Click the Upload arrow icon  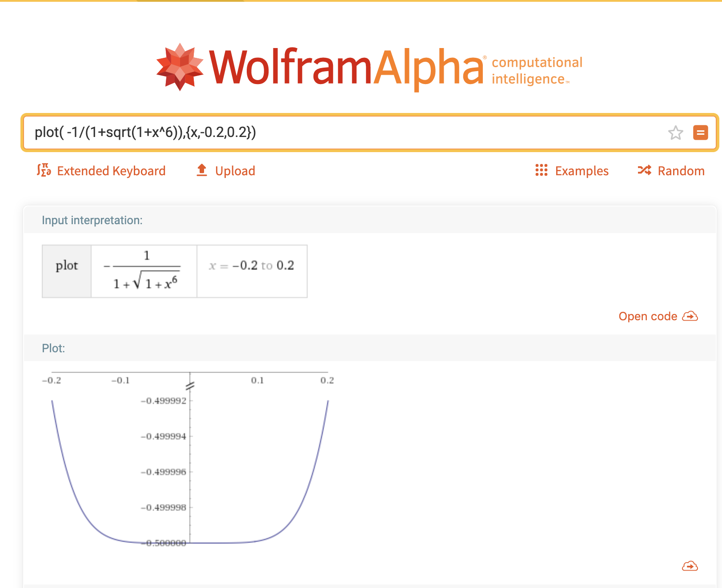click(202, 170)
